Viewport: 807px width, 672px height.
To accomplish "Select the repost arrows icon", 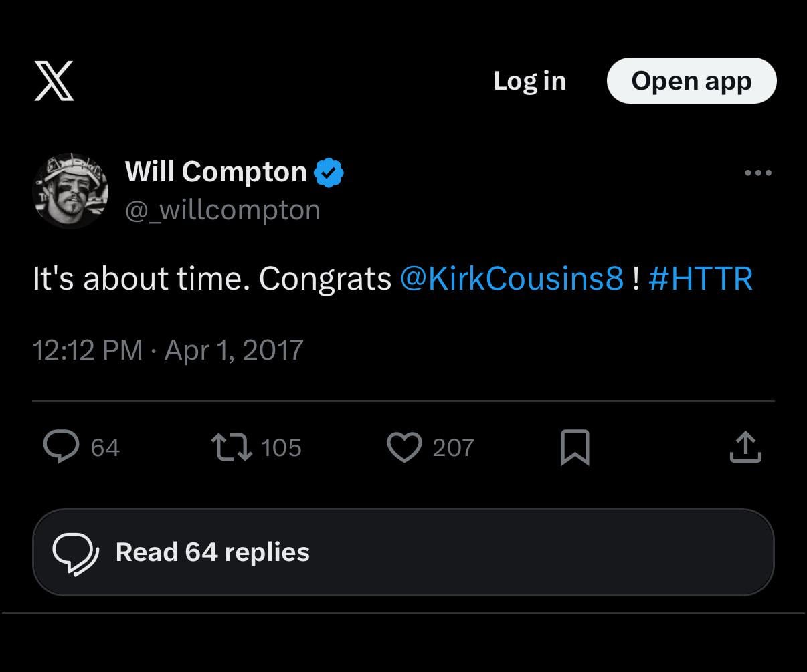I will click(x=232, y=447).
